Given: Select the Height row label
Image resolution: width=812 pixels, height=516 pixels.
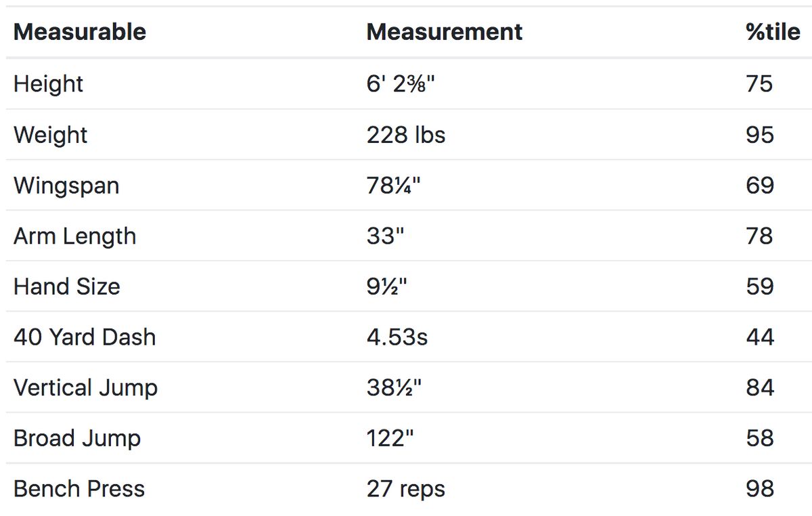Looking at the screenshot, I should pos(48,84).
